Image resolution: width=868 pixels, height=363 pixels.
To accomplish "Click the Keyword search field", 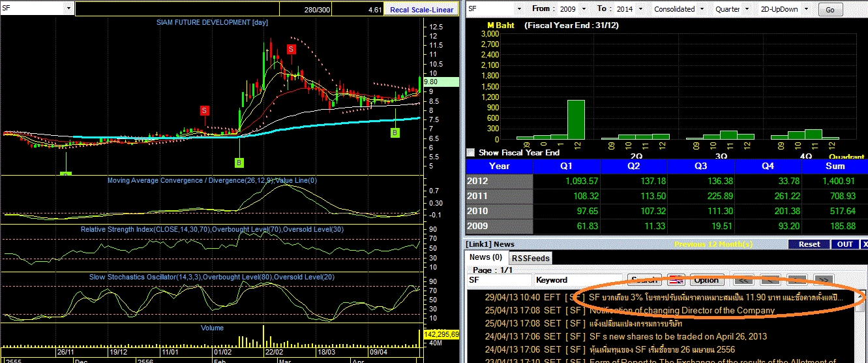I will pyautogui.click(x=579, y=280).
